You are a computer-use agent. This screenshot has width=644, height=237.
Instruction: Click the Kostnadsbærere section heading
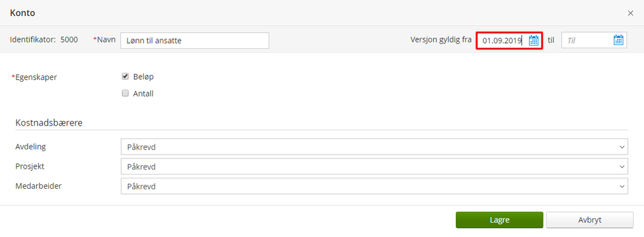point(49,122)
